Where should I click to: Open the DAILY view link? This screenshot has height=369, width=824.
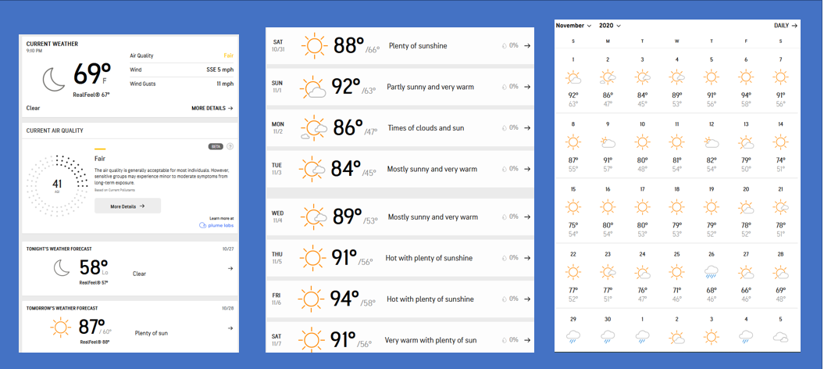click(786, 25)
